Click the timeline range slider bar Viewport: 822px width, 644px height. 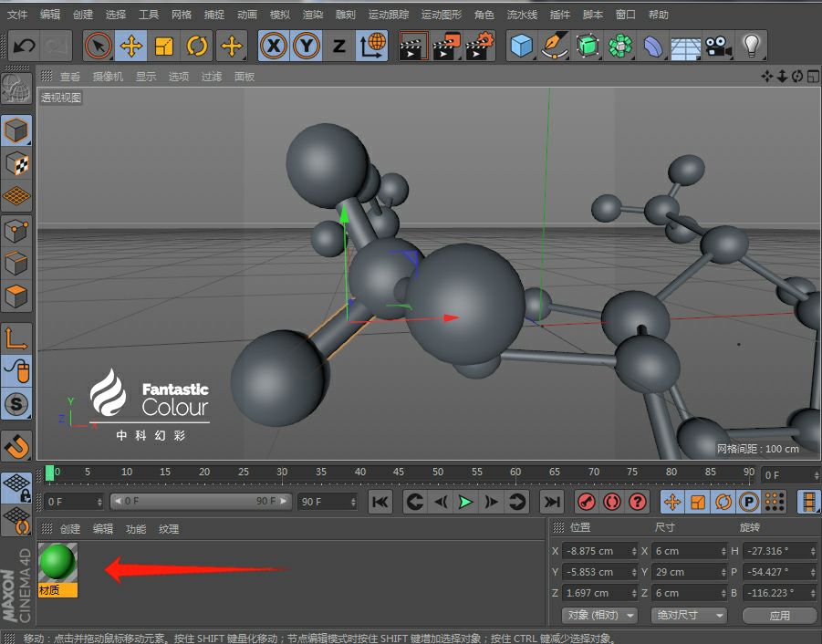tap(200, 502)
